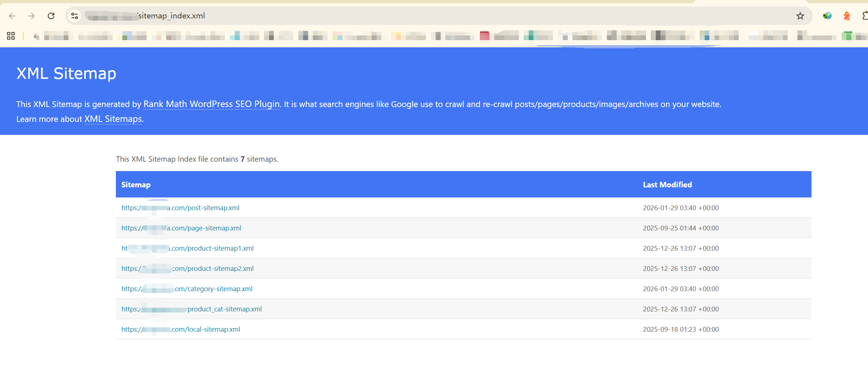Open the post-sitemap.xml link
The width and height of the screenshot is (868, 370).
pos(205,208)
